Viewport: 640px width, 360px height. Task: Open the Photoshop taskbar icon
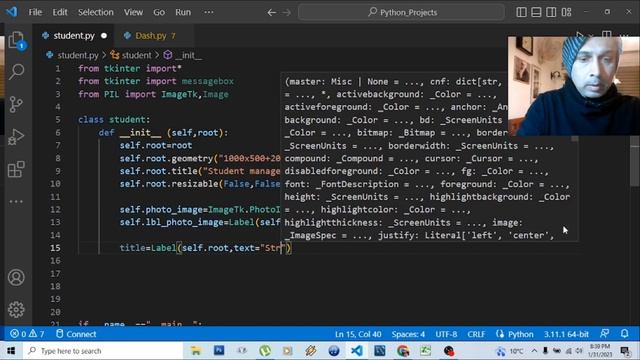[x=219, y=351]
